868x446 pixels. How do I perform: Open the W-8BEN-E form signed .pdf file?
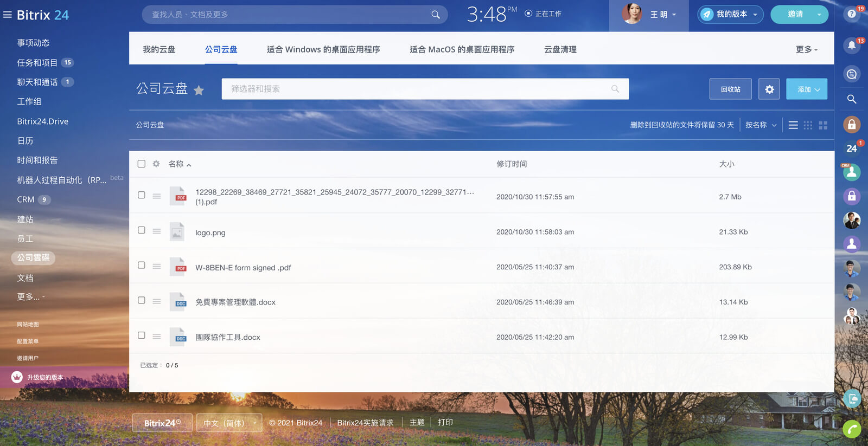(x=243, y=268)
